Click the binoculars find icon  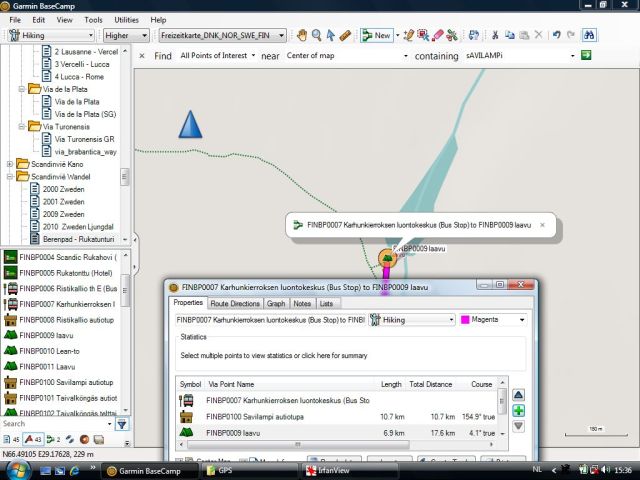coord(591,35)
